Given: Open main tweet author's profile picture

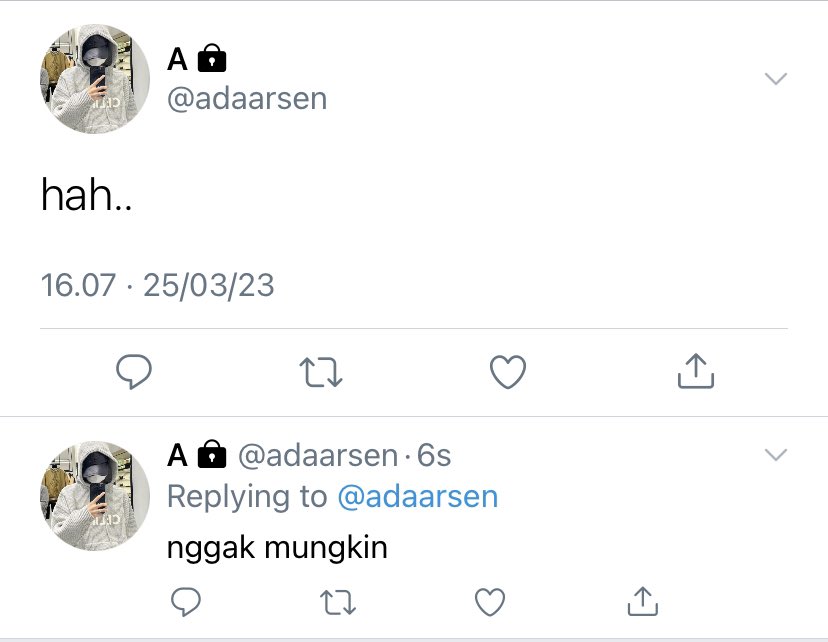Looking at the screenshot, I should point(95,79).
